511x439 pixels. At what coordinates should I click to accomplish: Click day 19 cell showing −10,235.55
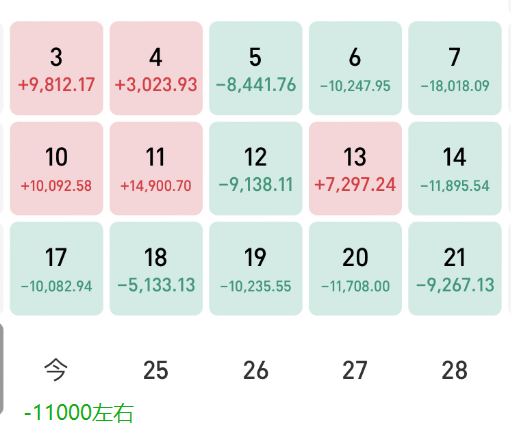[256, 269]
